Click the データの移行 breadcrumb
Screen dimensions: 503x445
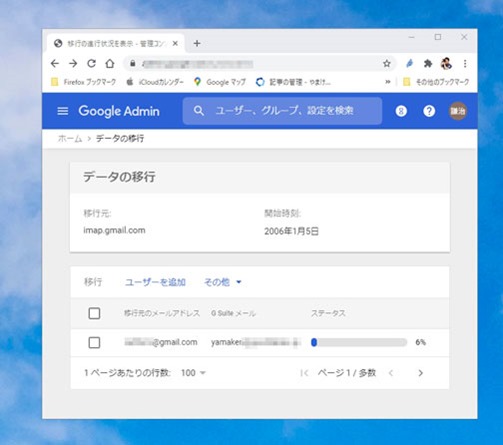pyautogui.click(x=120, y=138)
